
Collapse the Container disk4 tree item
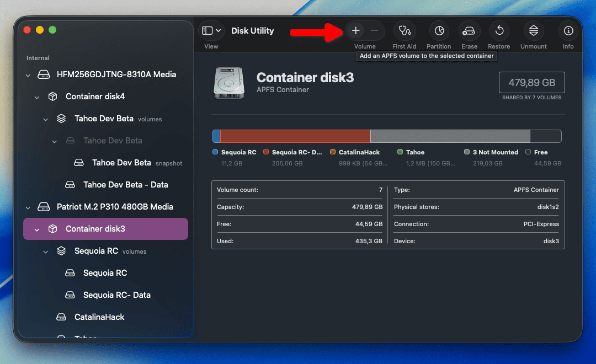click(37, 97)
